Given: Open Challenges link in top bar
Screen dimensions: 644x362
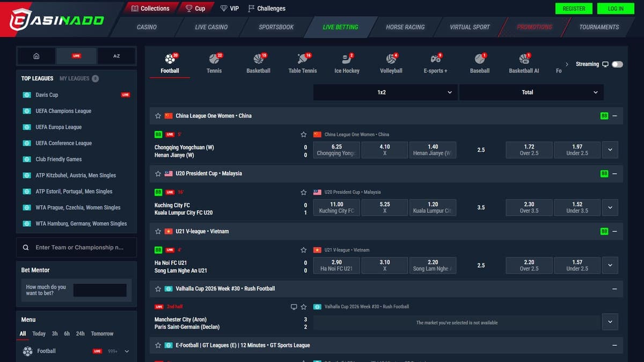Looking at the screenshot, I should 267,9.
